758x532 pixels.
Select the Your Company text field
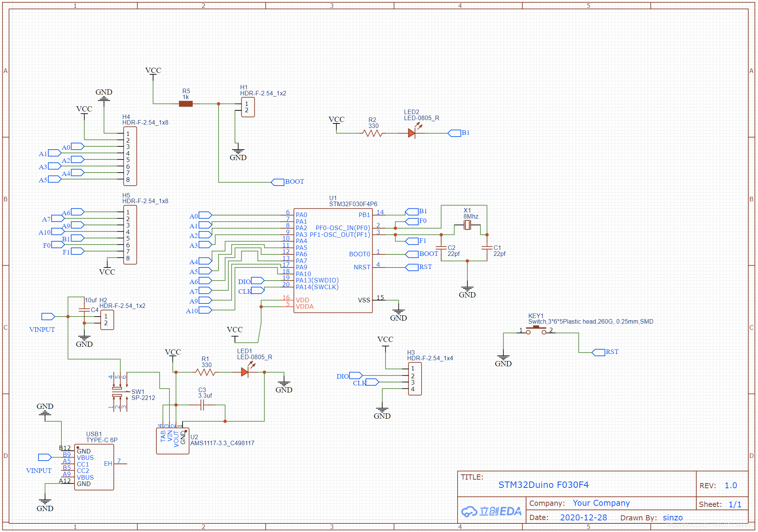(x=601, y=503)
